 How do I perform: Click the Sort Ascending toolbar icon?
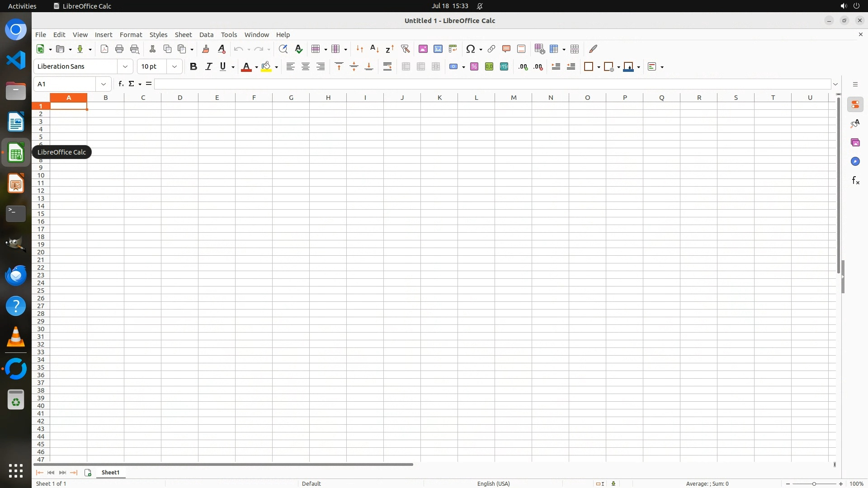tap(374, 49)
